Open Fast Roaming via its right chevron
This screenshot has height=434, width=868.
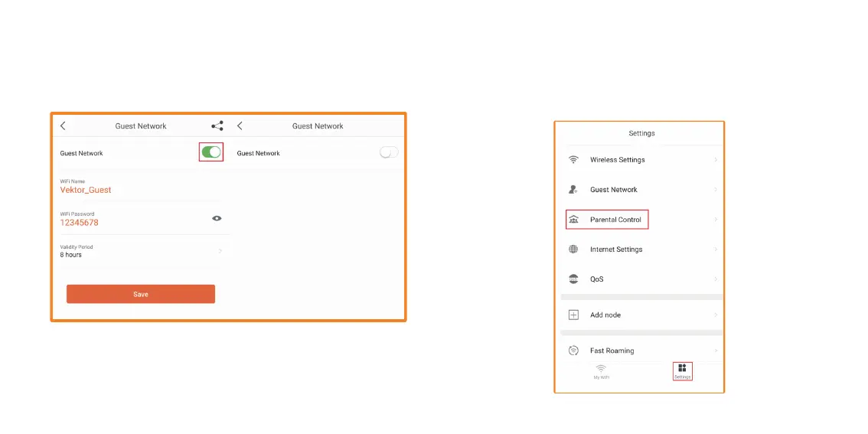pos(716,351)
